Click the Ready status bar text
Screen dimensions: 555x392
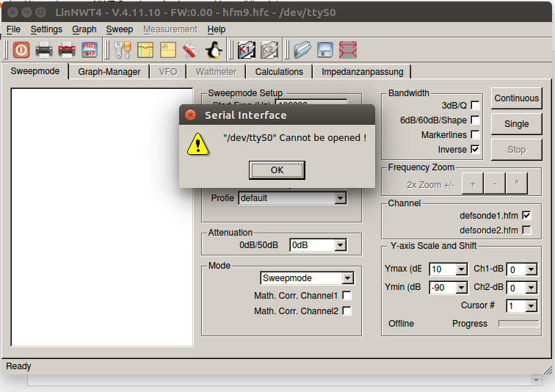[x=18, y=366]
